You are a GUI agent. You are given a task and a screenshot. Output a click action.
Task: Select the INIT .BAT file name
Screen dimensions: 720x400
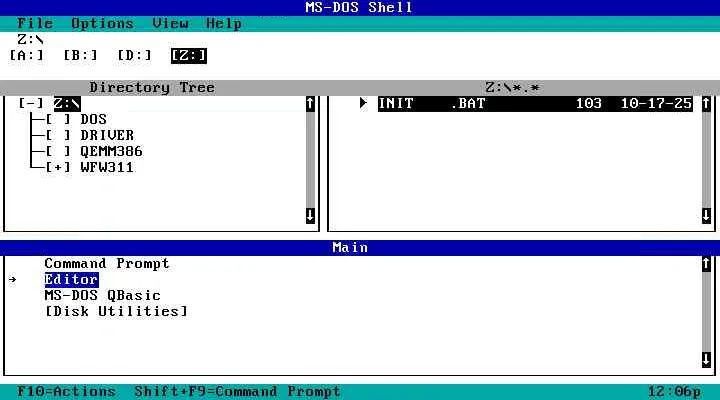point(432,104)
